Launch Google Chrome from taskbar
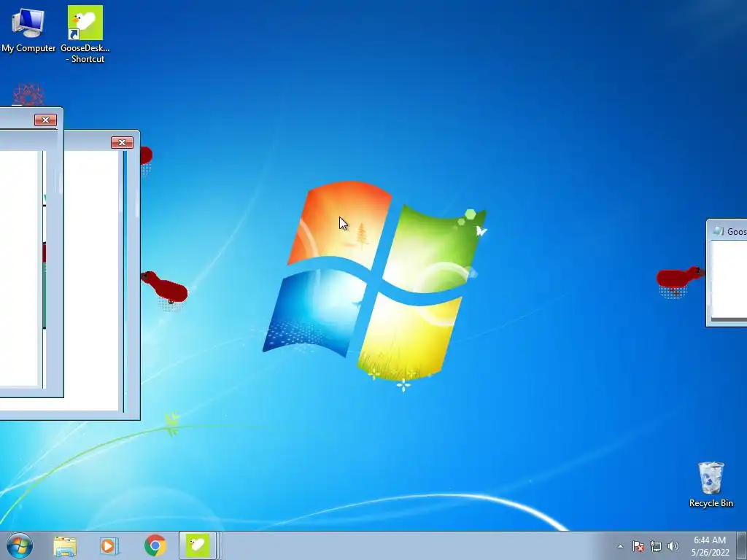The height and width of the screenshot is (560, 747). coord(155,546)
